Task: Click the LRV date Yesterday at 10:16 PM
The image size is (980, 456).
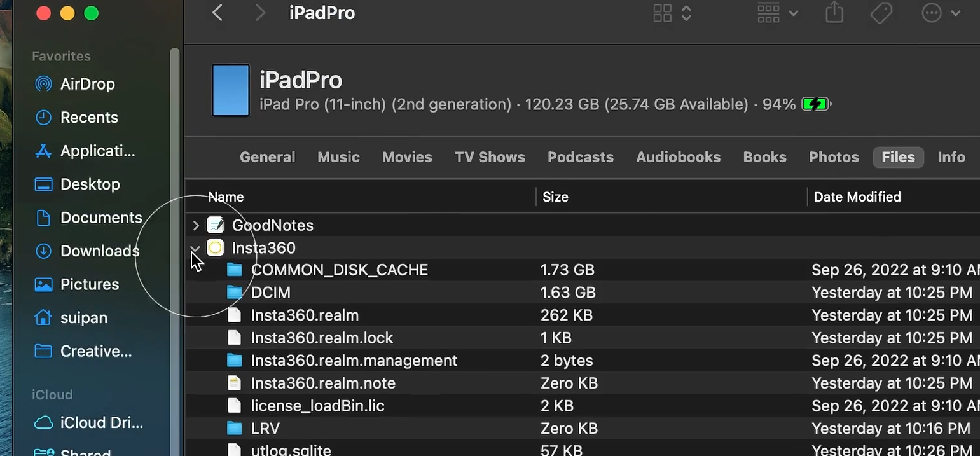Action: [x=891, y=429]
